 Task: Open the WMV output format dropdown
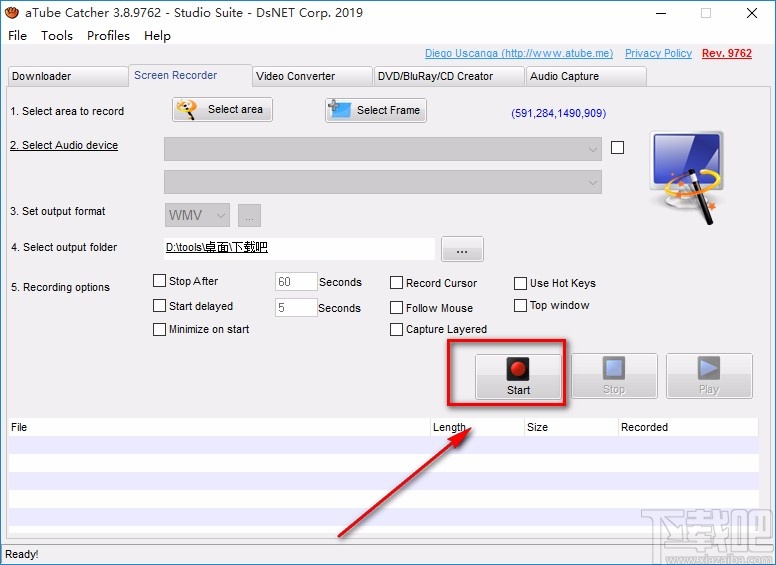tap(197, 215)
